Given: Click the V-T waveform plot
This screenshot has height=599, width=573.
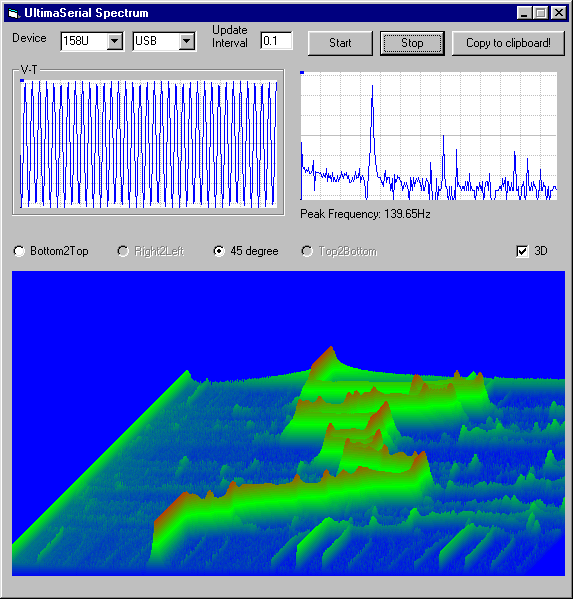Looking at the screenshot, I should click(x=149, y=144).
